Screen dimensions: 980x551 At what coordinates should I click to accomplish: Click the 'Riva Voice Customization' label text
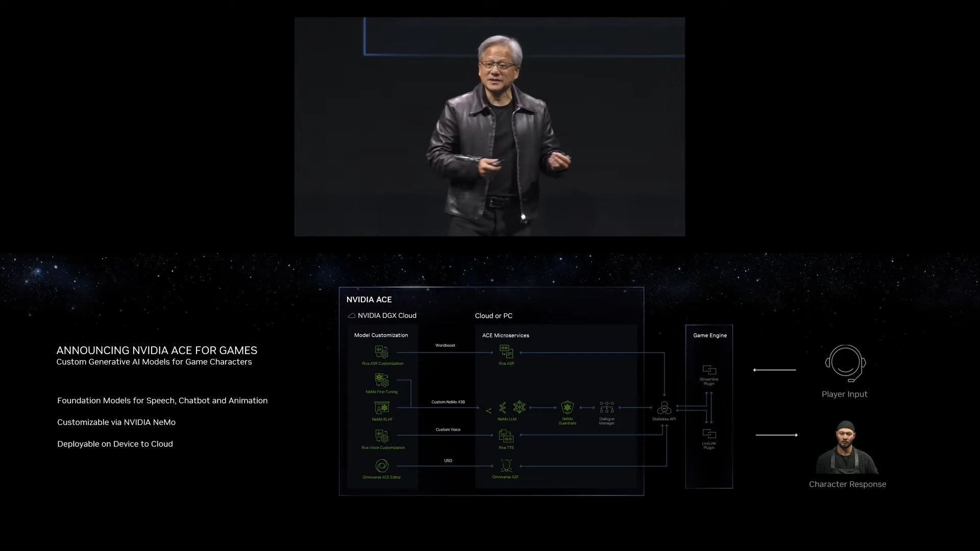coord(383,448)
